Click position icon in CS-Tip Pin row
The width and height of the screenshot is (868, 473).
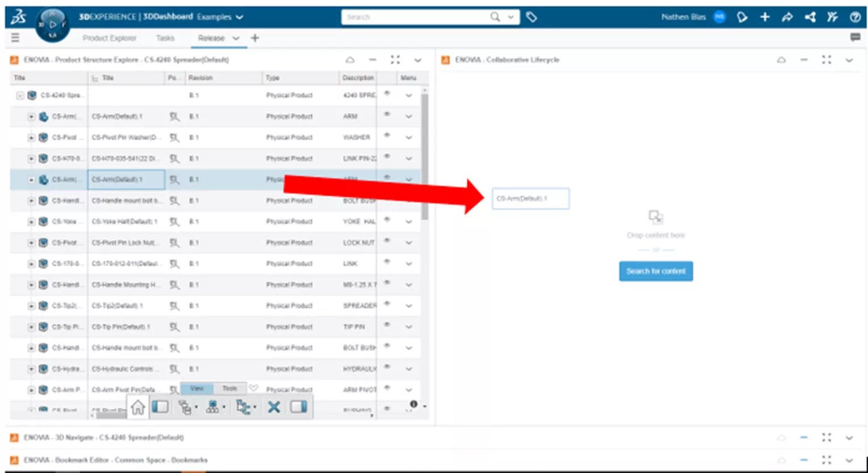point(175,327)
